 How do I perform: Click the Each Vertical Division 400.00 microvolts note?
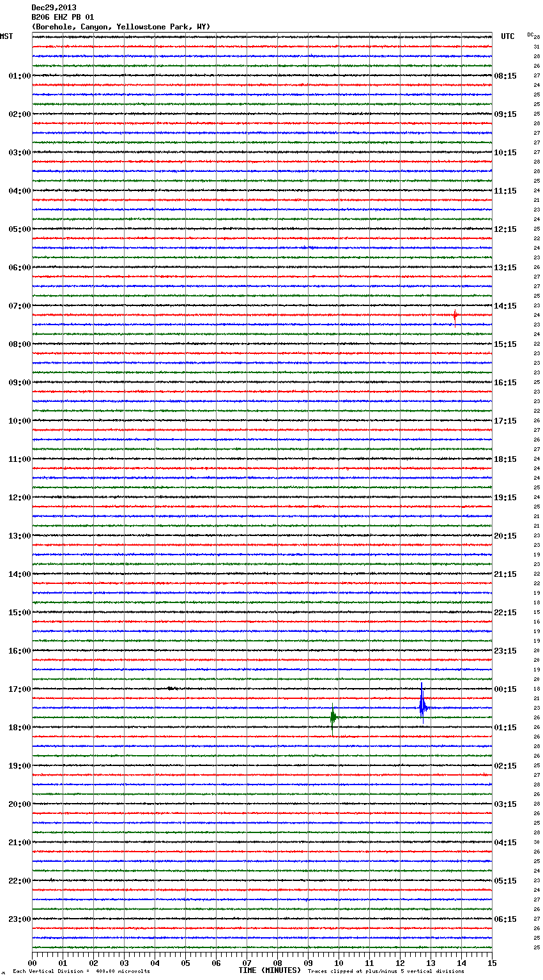point(81,971)
